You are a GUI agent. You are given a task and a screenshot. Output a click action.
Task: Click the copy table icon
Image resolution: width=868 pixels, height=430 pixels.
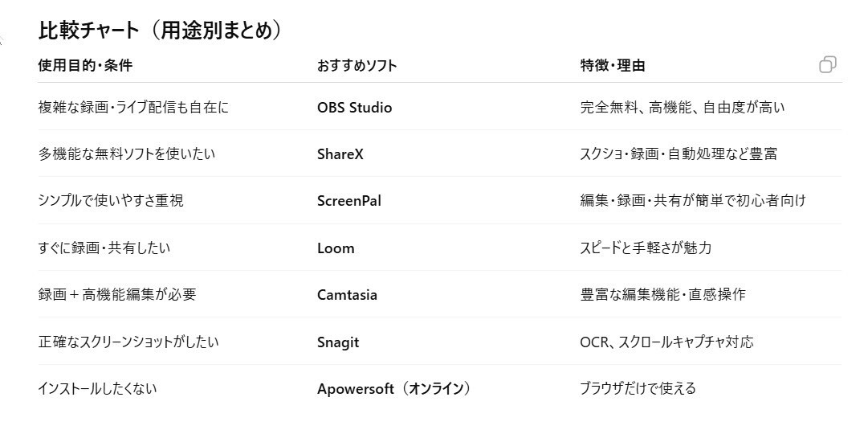pyautogui.click(x=827, y=65)
